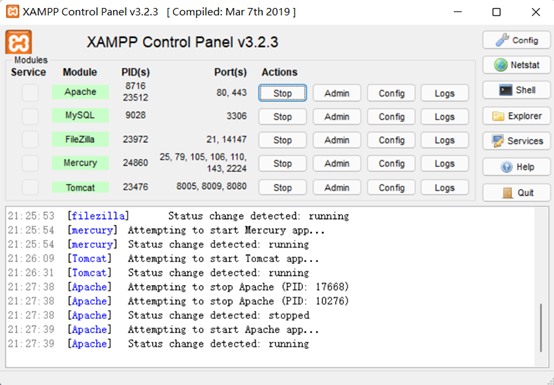Open FileZilla Admin interface
The height and width of the screenshot is (385, 554).
[x=337, y=140]
